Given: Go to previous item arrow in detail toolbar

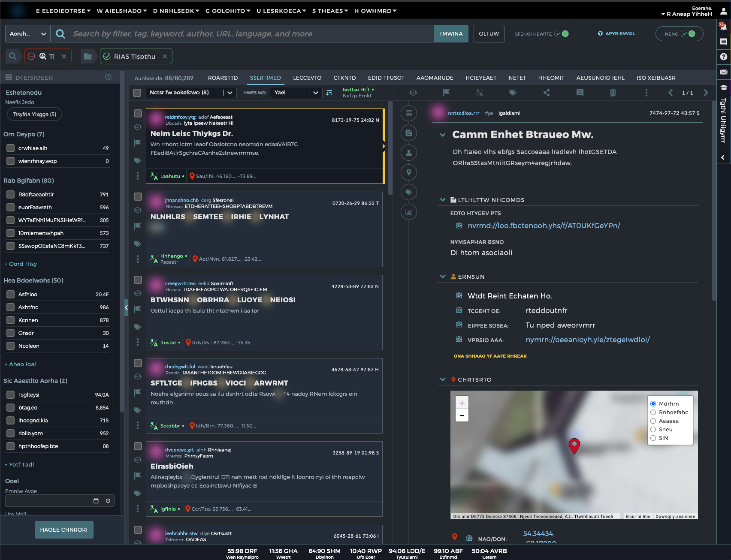Looking at the screenshot, I should click(671, 93).
